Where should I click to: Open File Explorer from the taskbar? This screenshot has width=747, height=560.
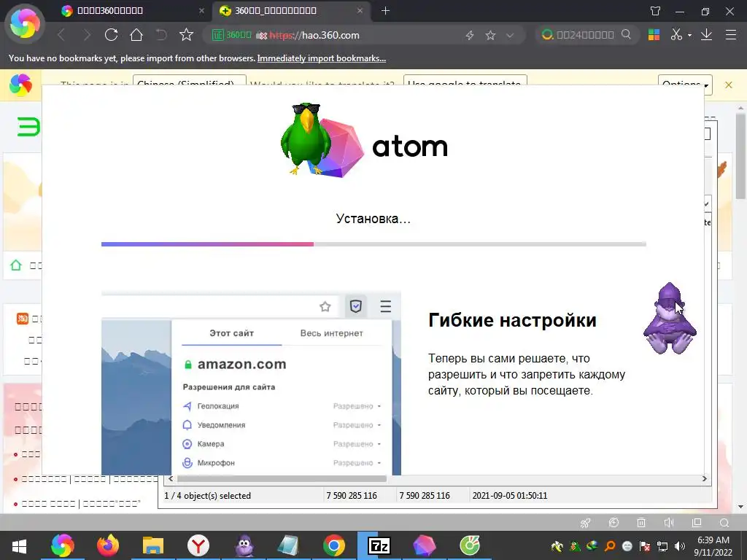tap(153, 545)
